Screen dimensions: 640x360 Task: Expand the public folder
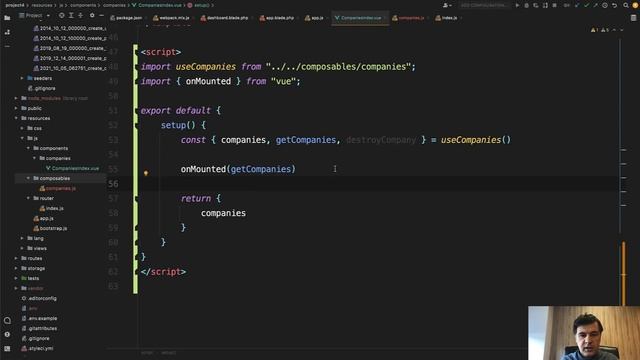(16, 108)
